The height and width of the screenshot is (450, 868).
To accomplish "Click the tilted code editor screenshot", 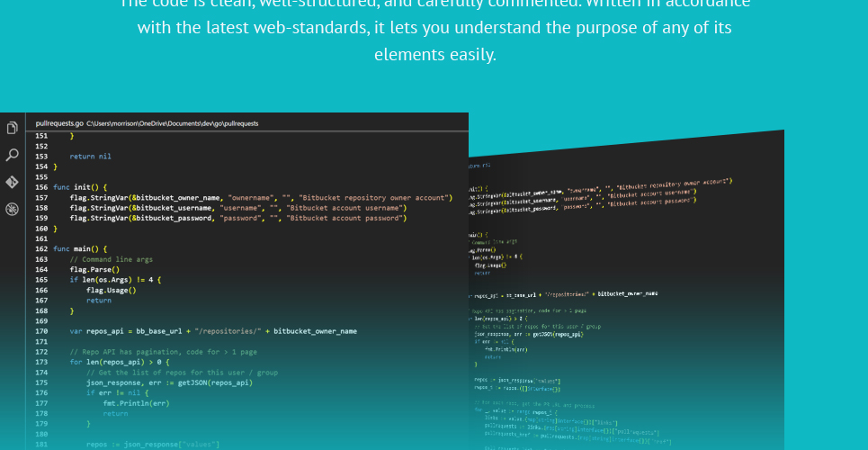I will [626, 290].
